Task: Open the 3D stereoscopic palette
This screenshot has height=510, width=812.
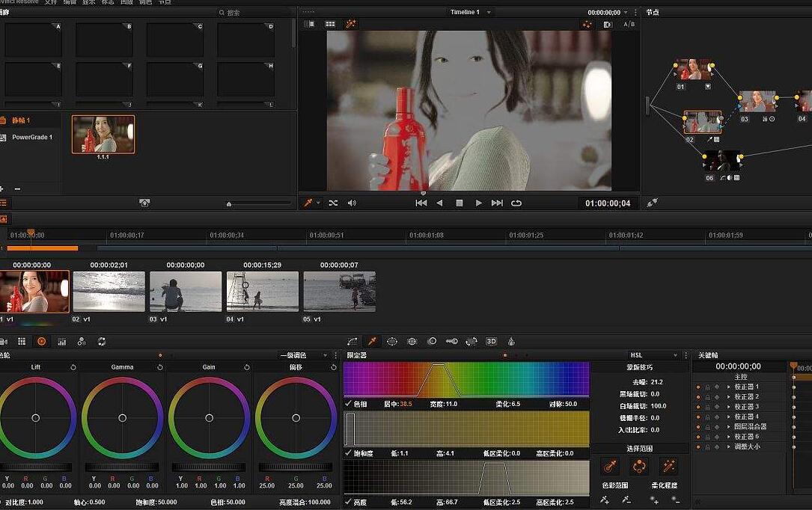Action: (491, 341)
